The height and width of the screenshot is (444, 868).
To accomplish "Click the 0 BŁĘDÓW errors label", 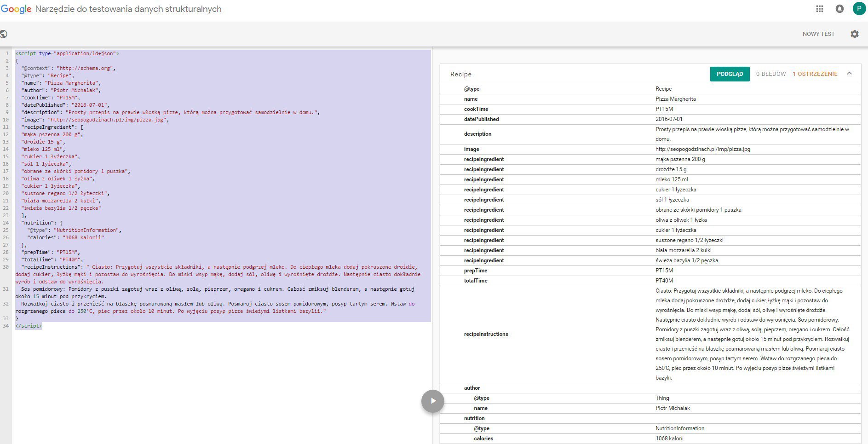I will (x=771, y=74).
